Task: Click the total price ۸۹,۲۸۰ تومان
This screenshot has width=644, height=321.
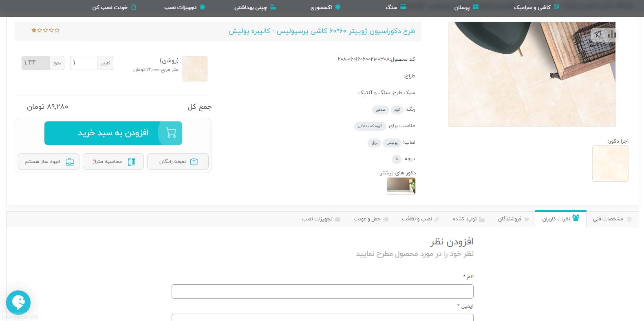Action: [47, 107]
